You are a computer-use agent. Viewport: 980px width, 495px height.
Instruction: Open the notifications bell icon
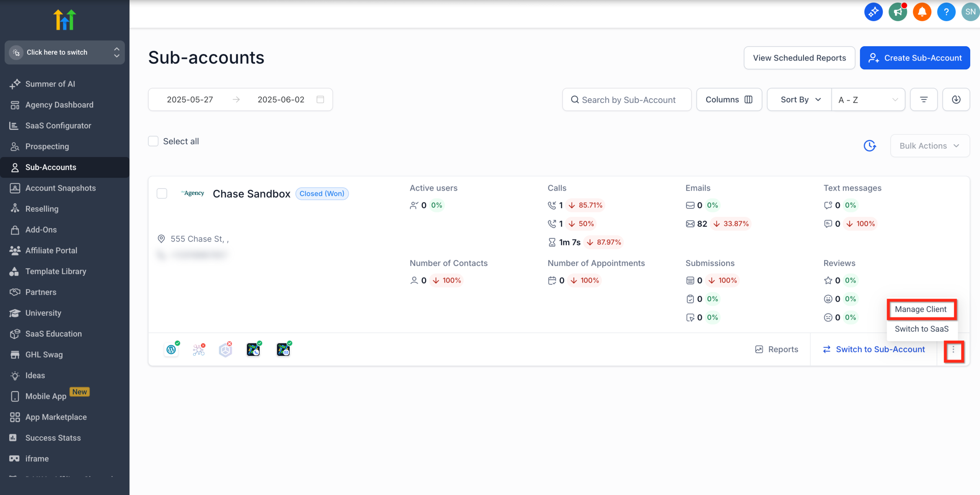(x=922, y=12)
